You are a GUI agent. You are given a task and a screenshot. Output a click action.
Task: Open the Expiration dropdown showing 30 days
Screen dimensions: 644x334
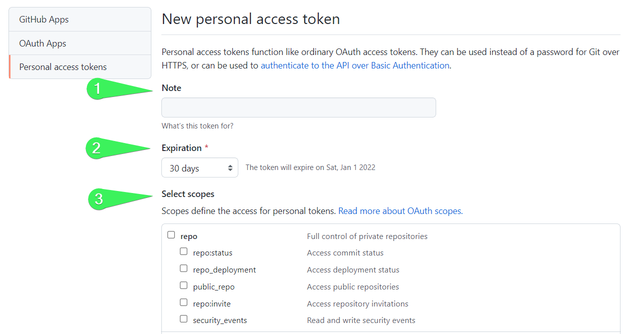click(x=199, y=167)
